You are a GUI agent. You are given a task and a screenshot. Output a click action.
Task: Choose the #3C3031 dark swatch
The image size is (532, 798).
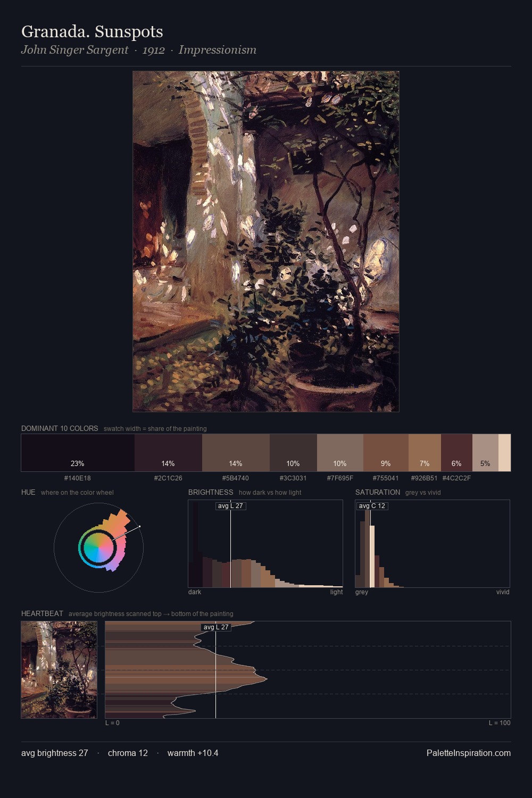[x=293, y=453]
